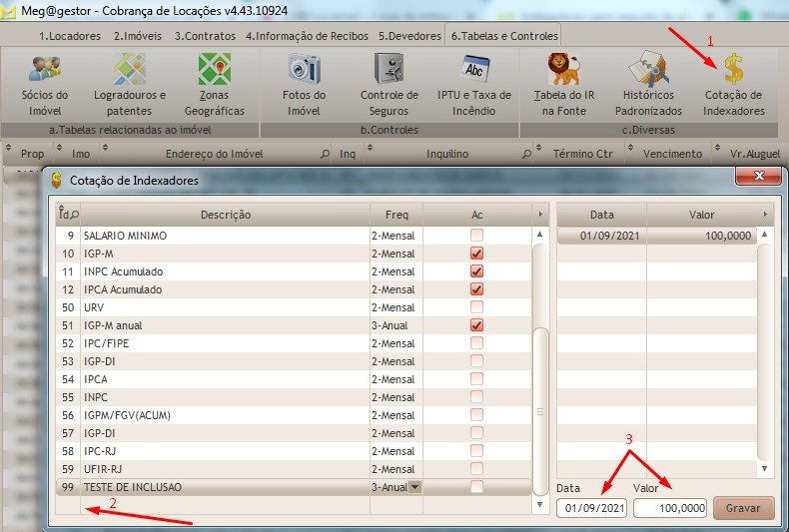Click the Data input field
The width and height of the screenshot is (789, 532).
[x=593, y=508]
